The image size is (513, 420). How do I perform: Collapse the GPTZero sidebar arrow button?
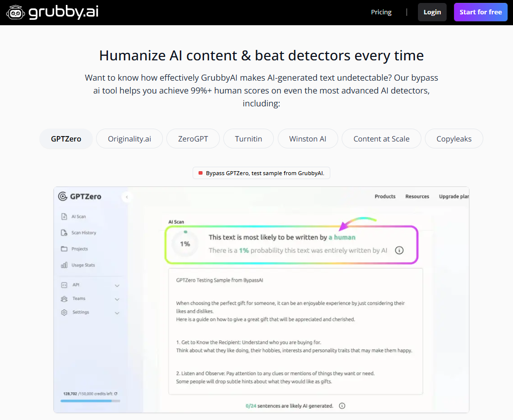pos(127,197)
